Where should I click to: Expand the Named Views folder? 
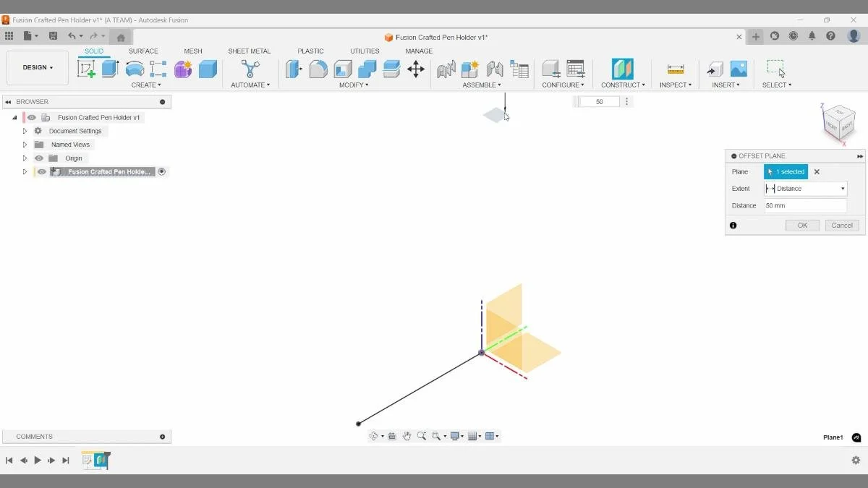[25, 144]
